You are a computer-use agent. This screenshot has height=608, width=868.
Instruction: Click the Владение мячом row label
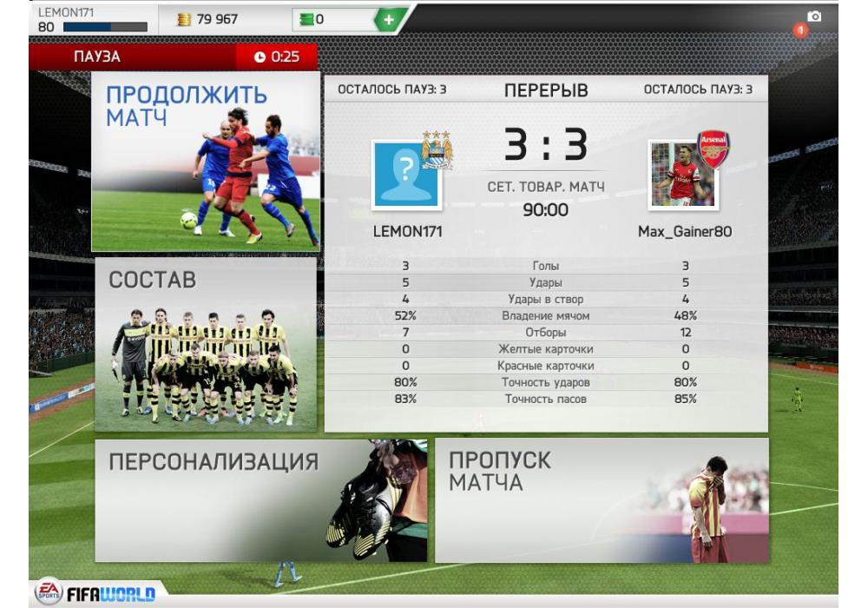point(546,315)
